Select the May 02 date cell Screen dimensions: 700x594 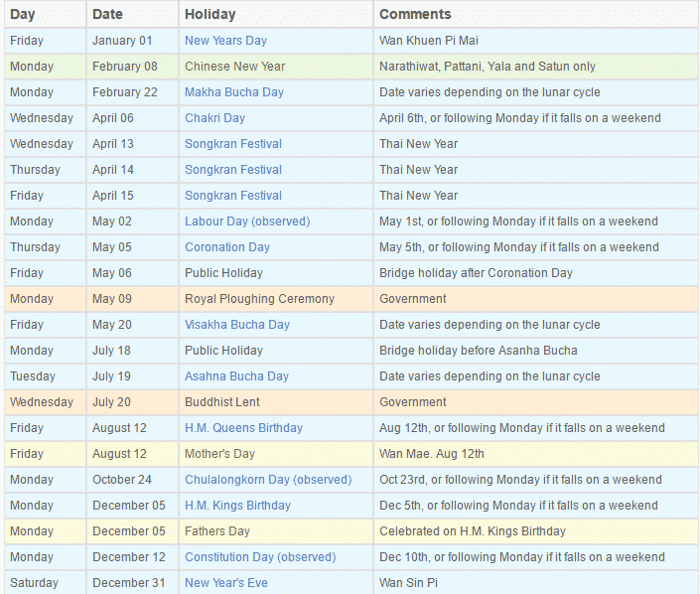(132, 222)
